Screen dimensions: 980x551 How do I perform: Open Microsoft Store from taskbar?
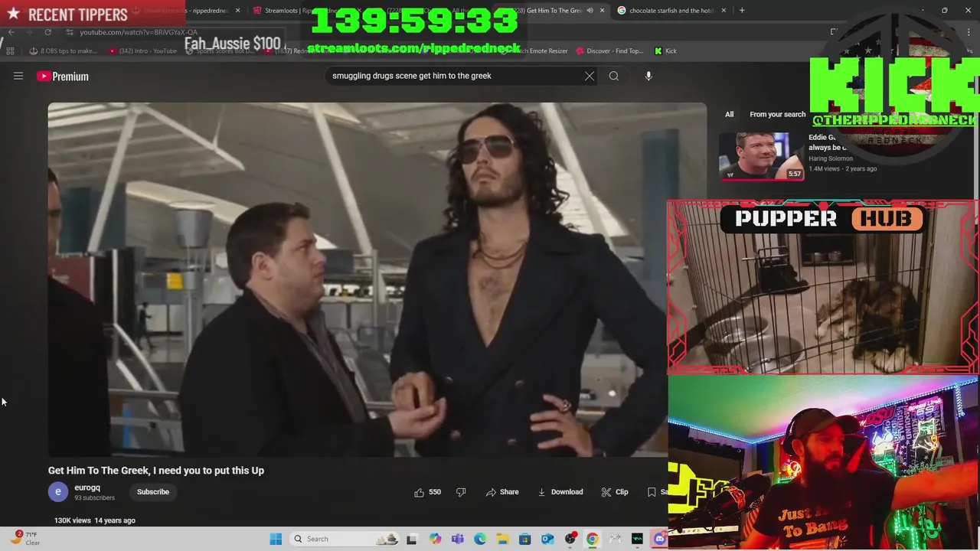click(525, 539)
